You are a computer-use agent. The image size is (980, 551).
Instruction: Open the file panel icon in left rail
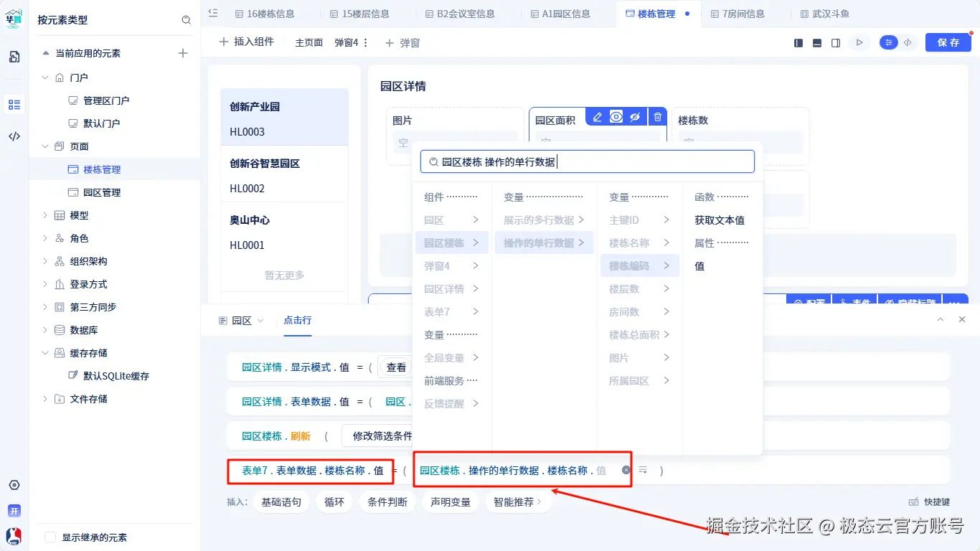14,57
